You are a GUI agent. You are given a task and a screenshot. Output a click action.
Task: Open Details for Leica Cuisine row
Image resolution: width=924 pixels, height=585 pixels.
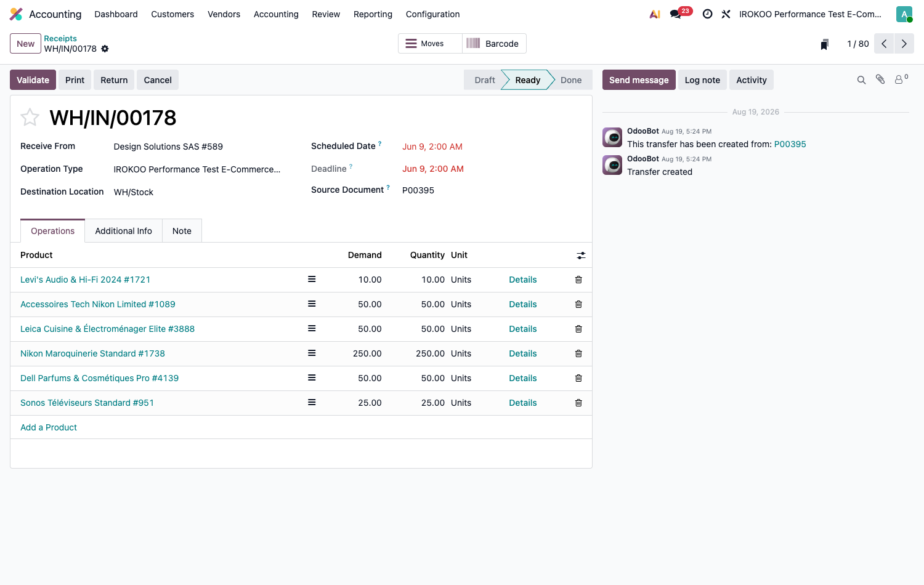click(x=522, y=329)
